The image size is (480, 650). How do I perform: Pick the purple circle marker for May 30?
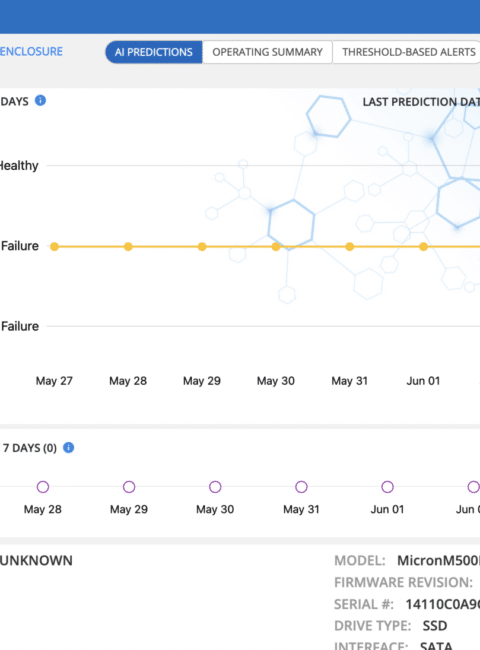tap(215, 487)
